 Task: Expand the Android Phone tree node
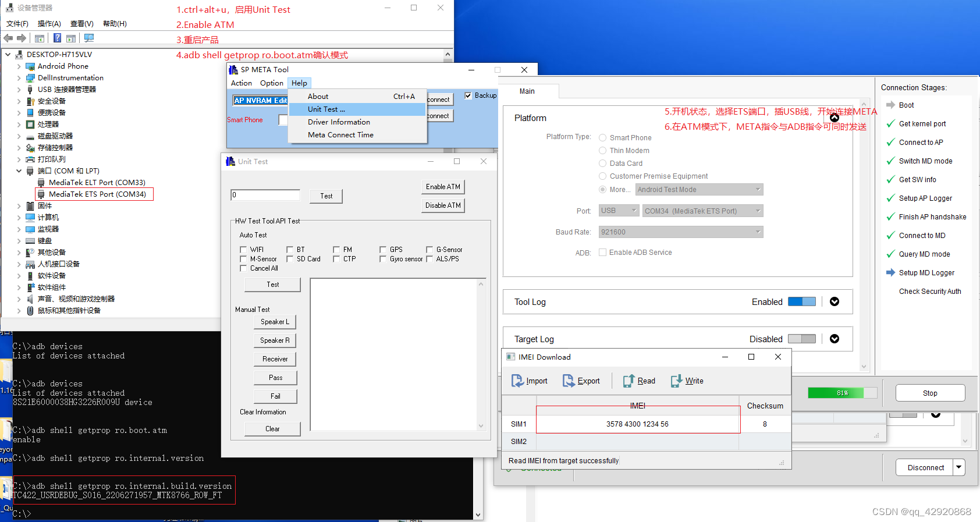(x=19, y=66)
